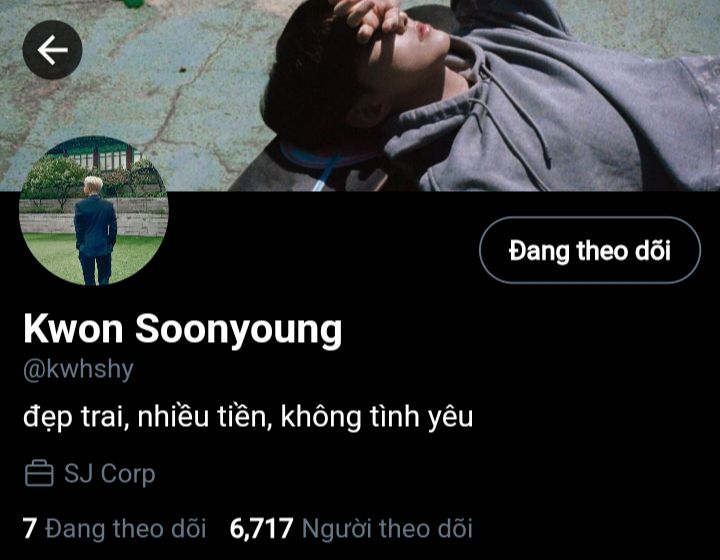720x560 pixels.
Task: Open the round profile avatar photo
Action: 94,211
